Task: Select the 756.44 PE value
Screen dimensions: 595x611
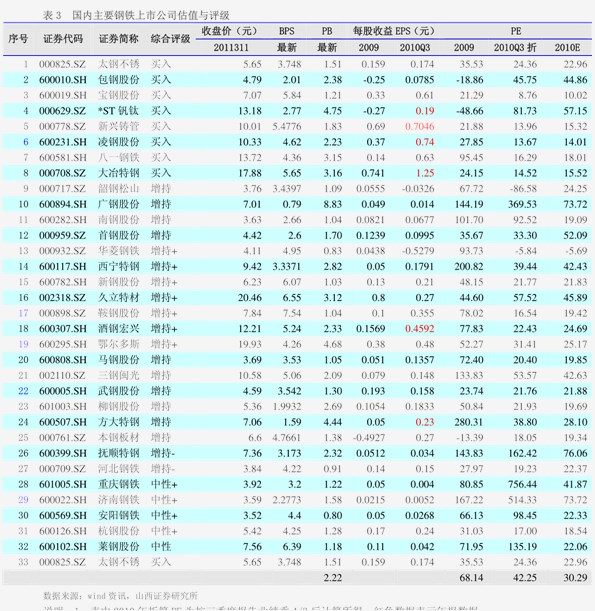Action: coord(523,484)
